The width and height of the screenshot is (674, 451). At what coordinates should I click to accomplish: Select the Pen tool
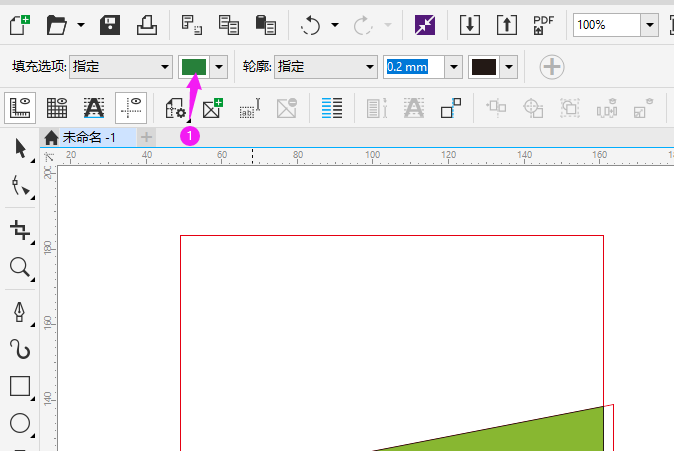pyautogui.click(x=21, y=313)
